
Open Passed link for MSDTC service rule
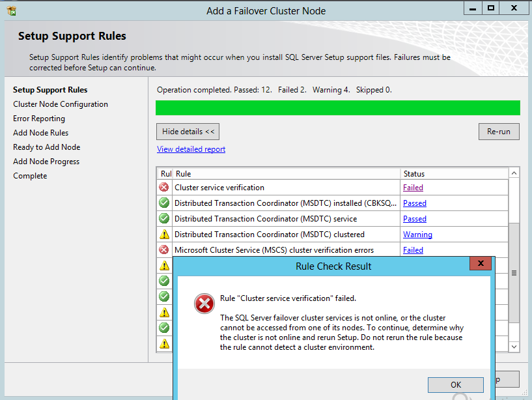415,219
